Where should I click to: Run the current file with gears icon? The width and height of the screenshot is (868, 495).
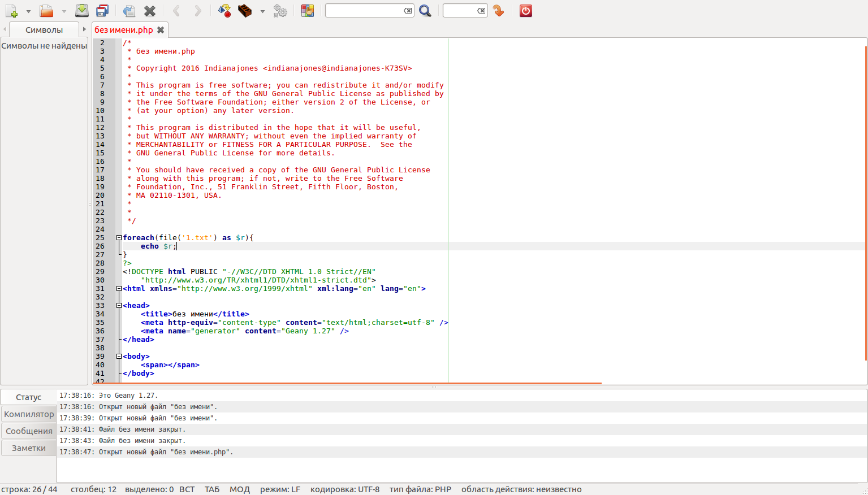click(x=280, y=11)
